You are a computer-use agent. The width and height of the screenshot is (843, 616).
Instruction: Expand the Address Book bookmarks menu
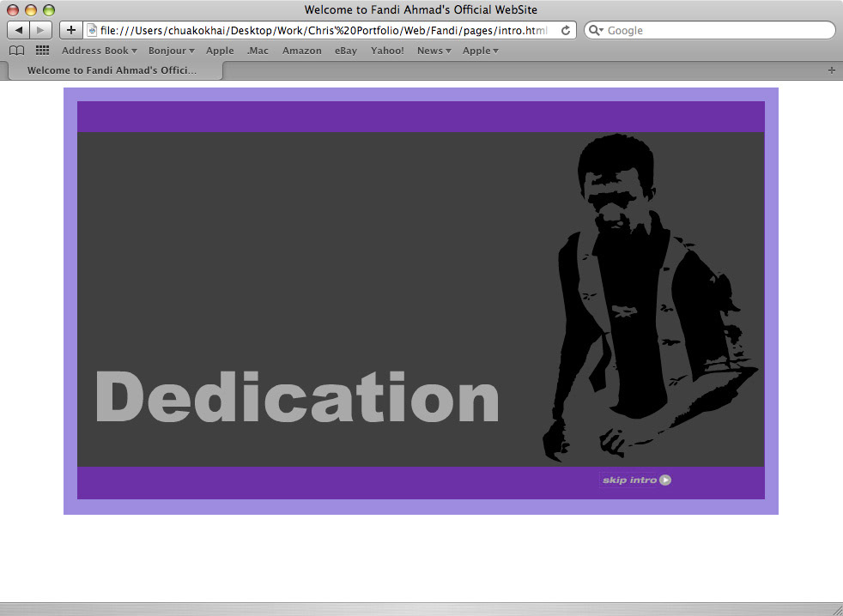coord(100,51)
